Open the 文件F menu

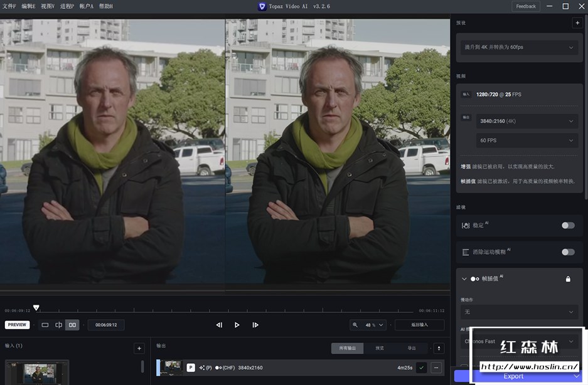click(x=8, y=6)
